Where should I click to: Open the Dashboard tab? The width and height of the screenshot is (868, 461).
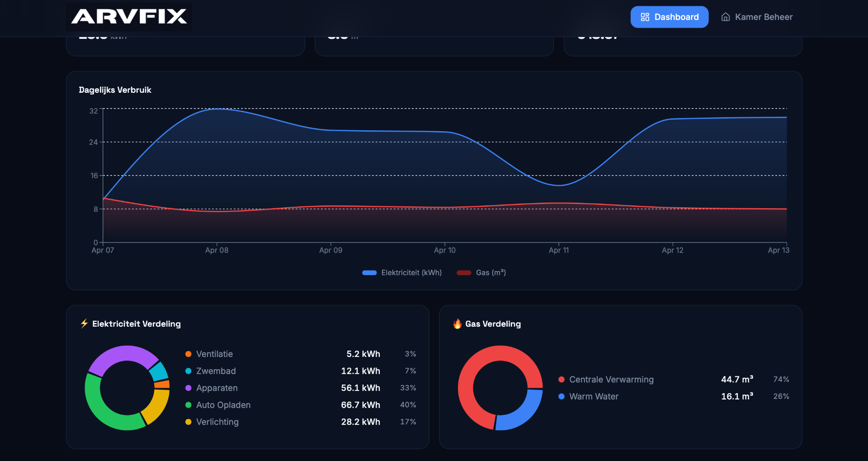(669, 17)
